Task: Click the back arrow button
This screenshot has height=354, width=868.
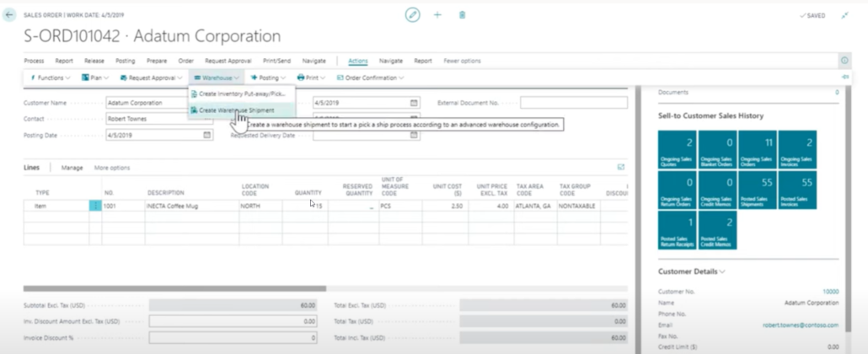Action: point(9,15)
